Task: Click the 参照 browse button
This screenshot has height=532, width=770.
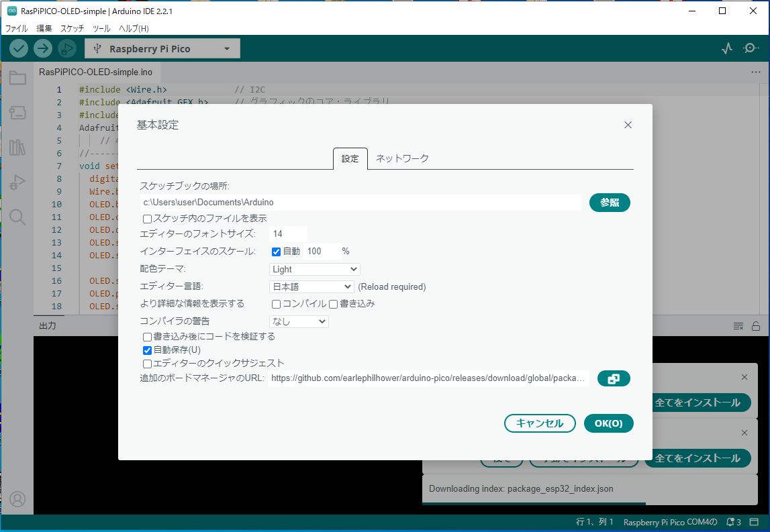Action: [610, 202]
